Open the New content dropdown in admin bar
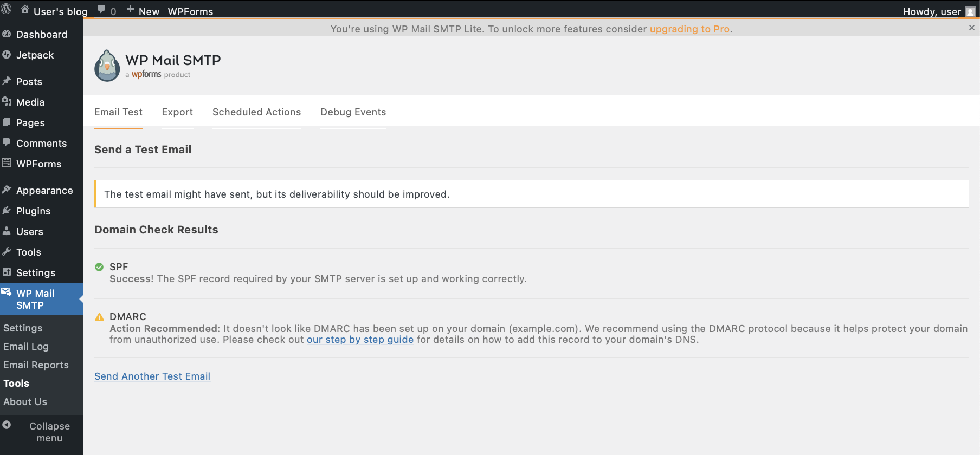 143,11
